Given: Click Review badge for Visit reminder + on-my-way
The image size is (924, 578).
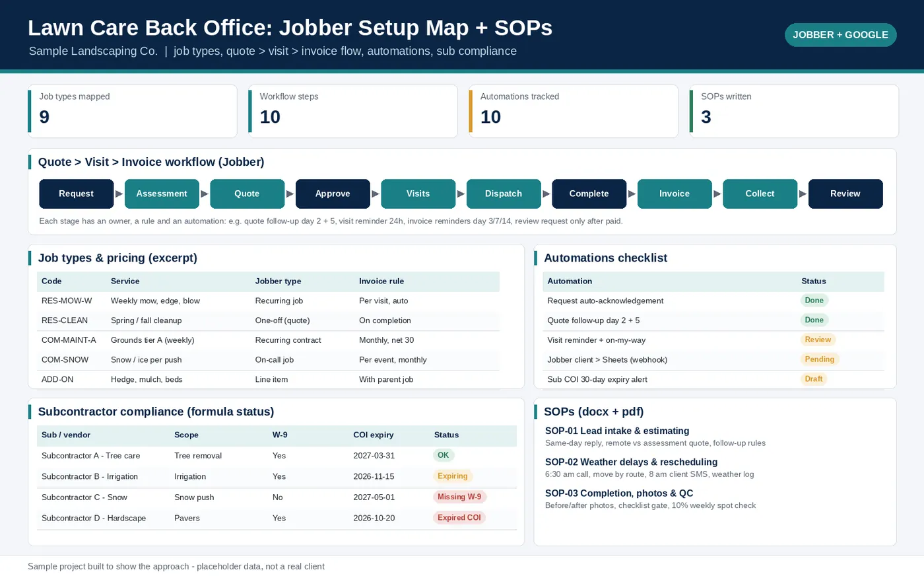Looking at the screenshot, I should click(818, 340).
